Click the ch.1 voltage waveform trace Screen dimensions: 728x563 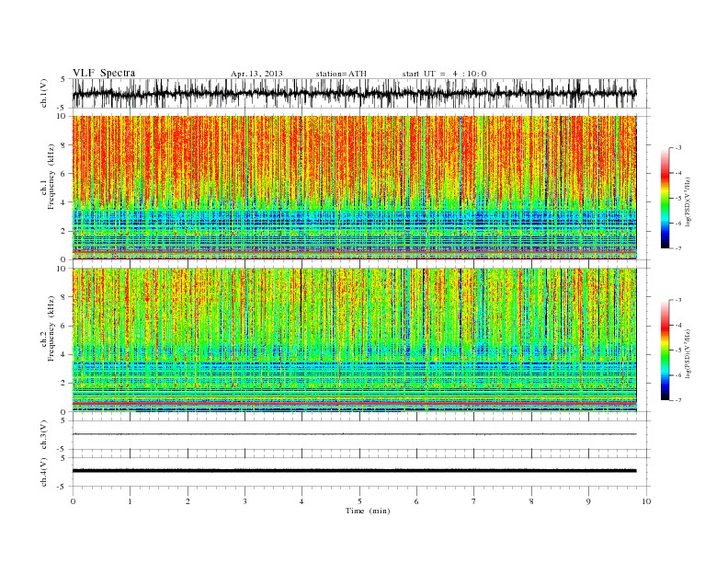click(355, 93)
